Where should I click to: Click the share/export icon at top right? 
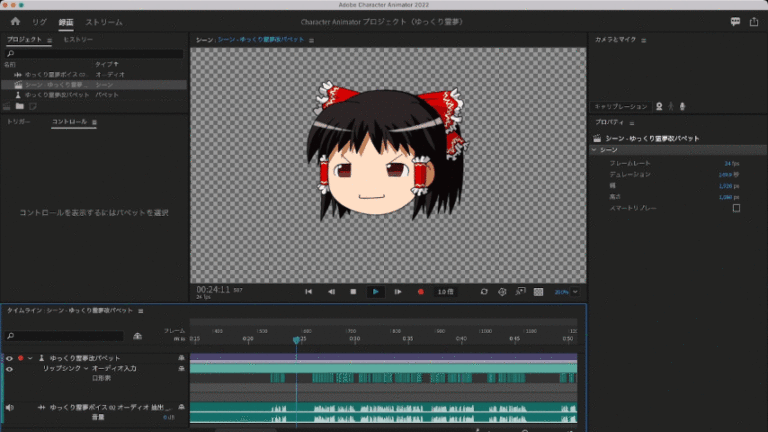[x=754, y=22]
